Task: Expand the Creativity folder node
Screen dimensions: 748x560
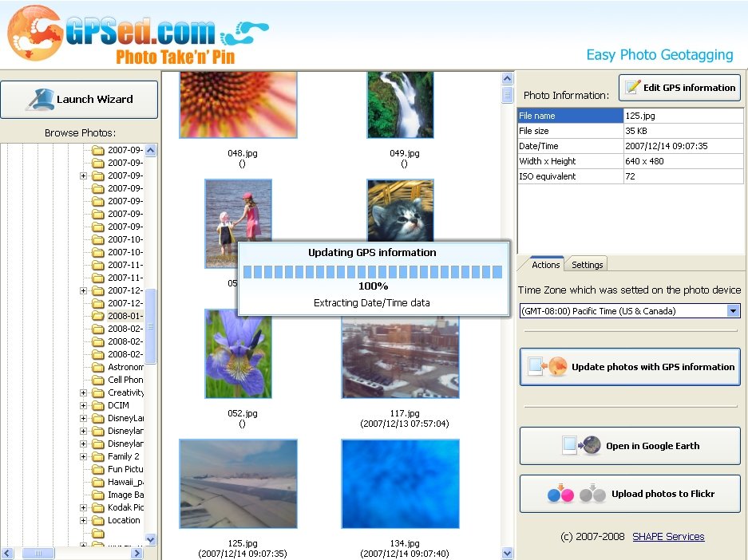Action: pyautogui.click(x=84, y=392)
